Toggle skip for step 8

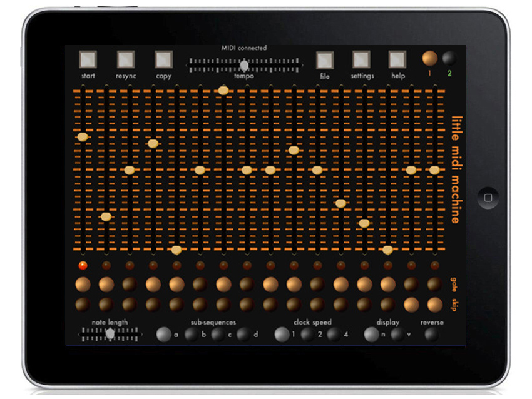point(247,305)
